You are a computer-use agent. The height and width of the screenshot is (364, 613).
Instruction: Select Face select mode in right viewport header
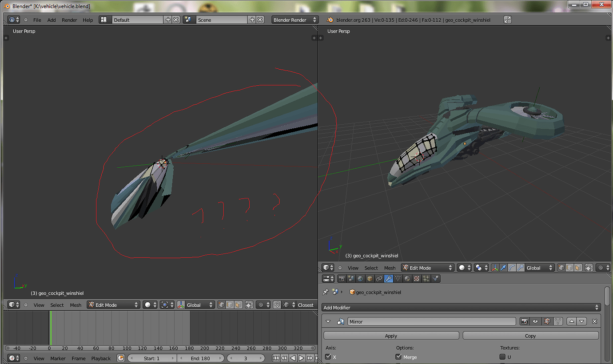point(578,268)
